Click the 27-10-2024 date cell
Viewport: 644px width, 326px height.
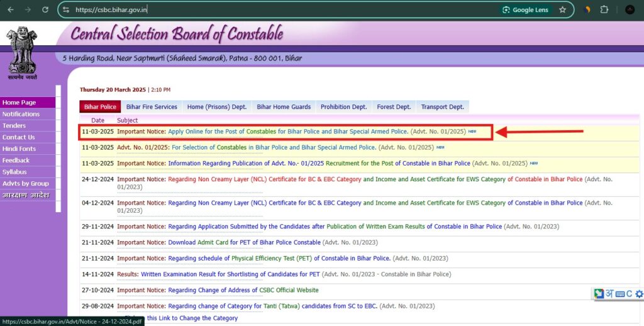coord(97,290)
